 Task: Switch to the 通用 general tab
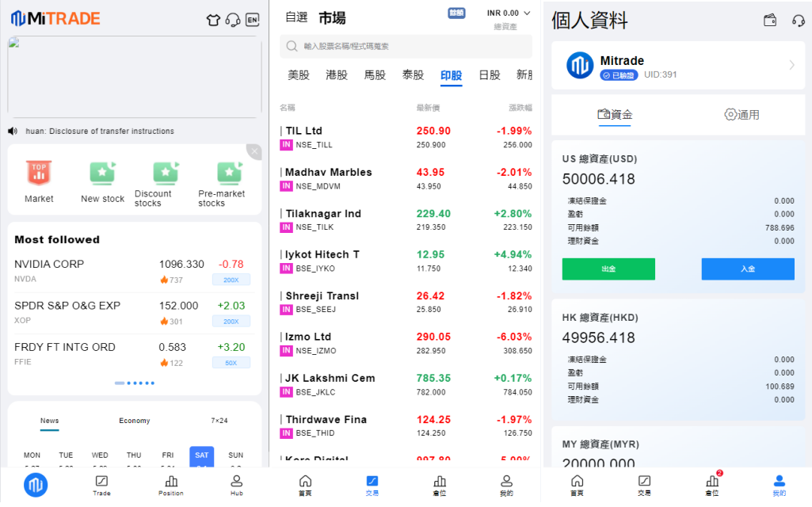point(741,114)
